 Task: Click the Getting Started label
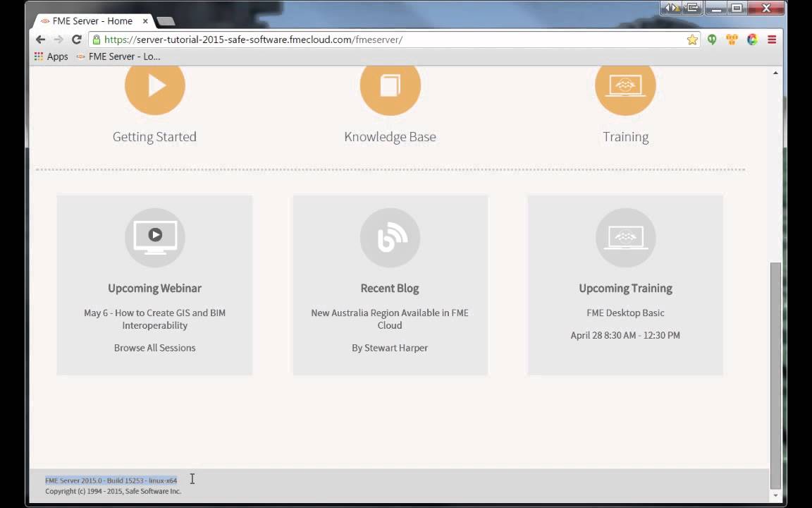coord(154,137)
